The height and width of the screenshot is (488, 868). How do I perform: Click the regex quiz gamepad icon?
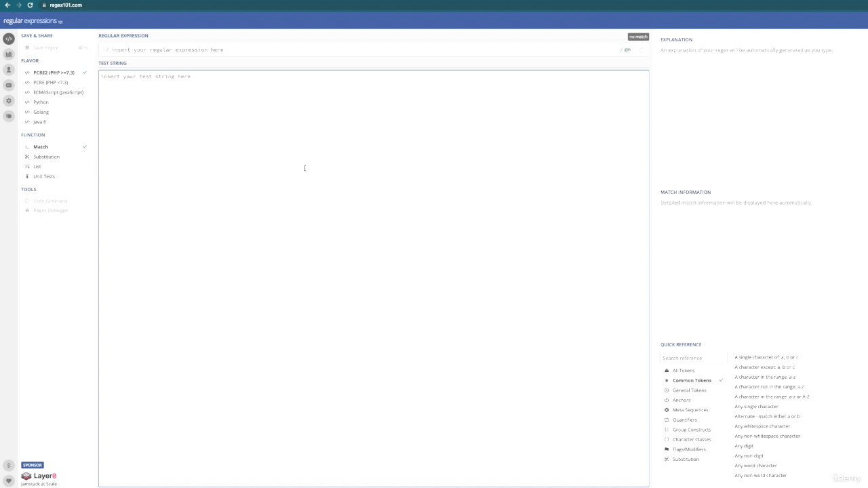pos(9,85)
